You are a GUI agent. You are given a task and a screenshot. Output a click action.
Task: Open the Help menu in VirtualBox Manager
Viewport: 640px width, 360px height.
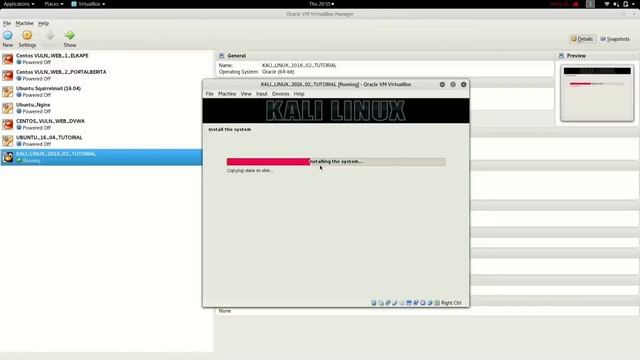(x=43, y=23)
